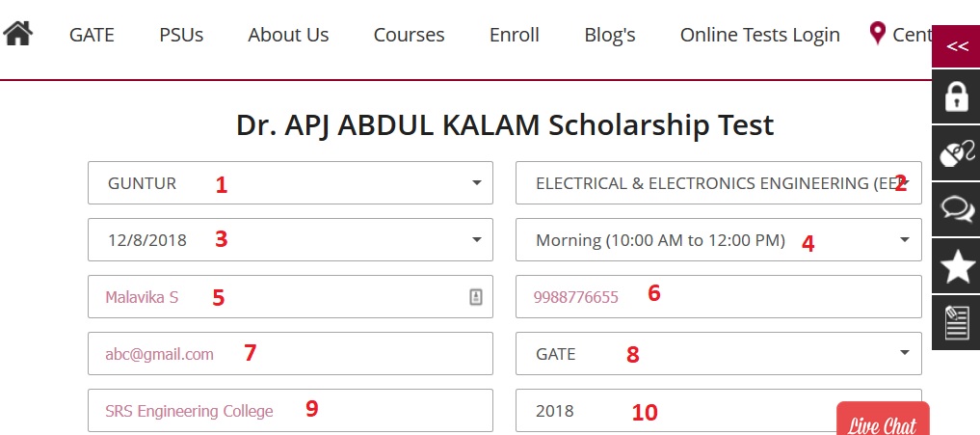Click the padlock icon in sidebar
The height and width of the screenshot is (435, 980).
click(x=956, y=96)
